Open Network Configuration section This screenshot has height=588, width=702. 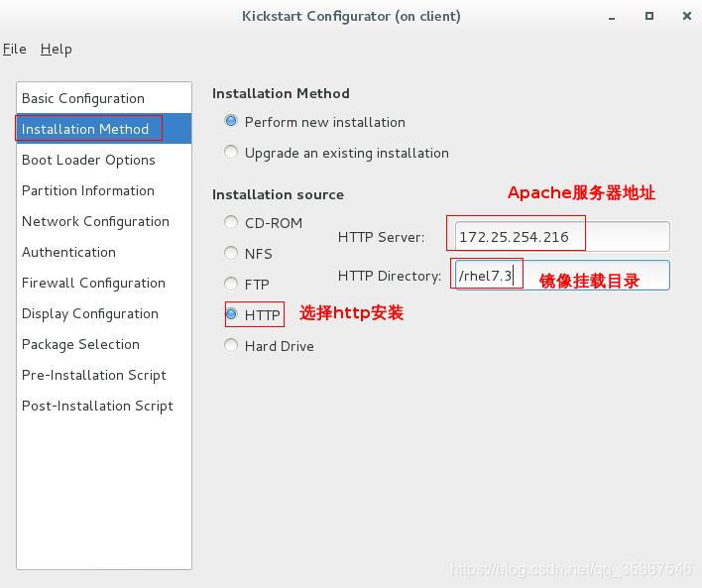pyautogui.click(x=104, y=221)
